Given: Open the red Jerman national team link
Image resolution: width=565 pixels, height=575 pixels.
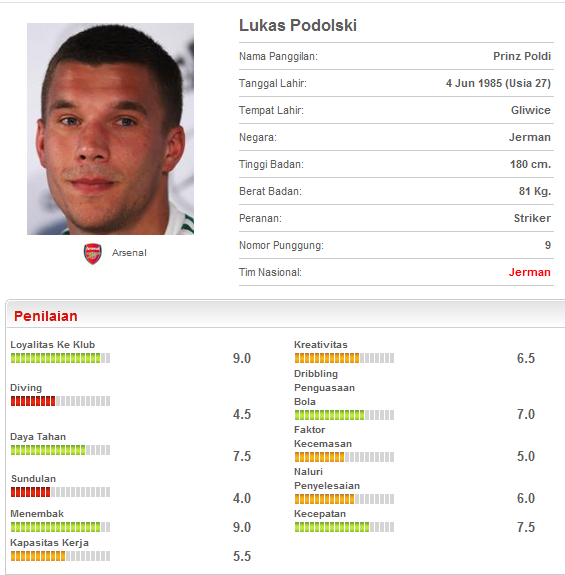Looking at the screenshot, I should (x=529, y=272).
